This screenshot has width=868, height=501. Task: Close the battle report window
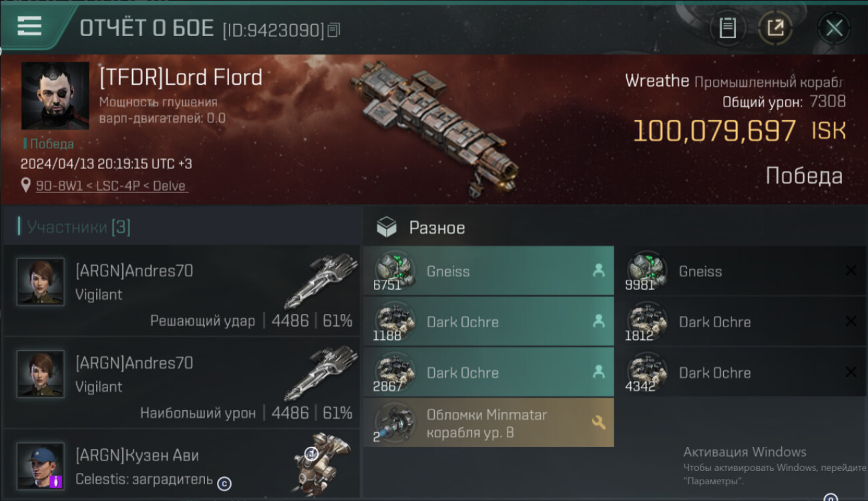pos(834,28)
